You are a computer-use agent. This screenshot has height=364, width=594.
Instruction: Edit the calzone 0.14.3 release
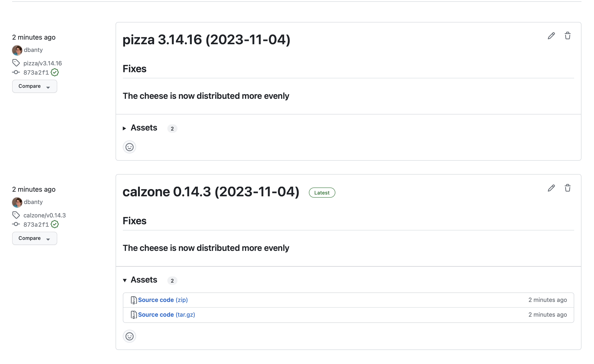point(551,188)
